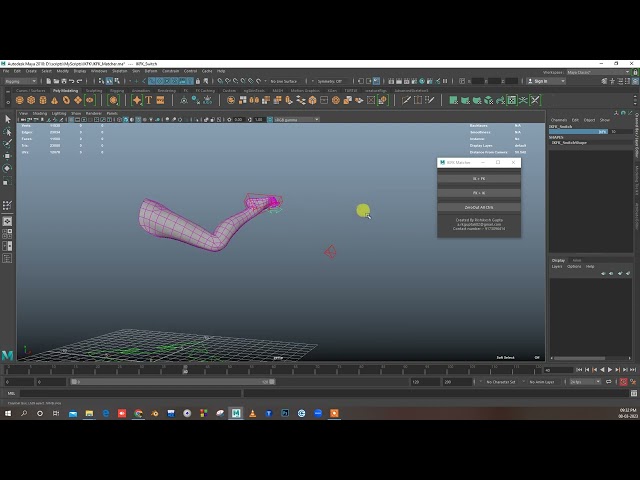Toggle the Auto Keyframe red button
Image resolution: width=640 pixels, height=480 pixels.
[623, 382]
